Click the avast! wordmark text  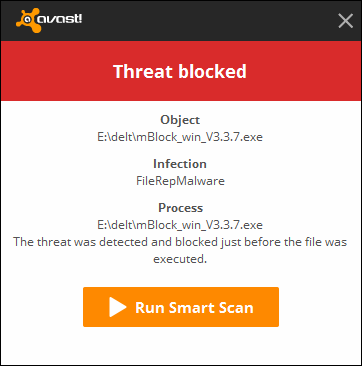(62, 19)
